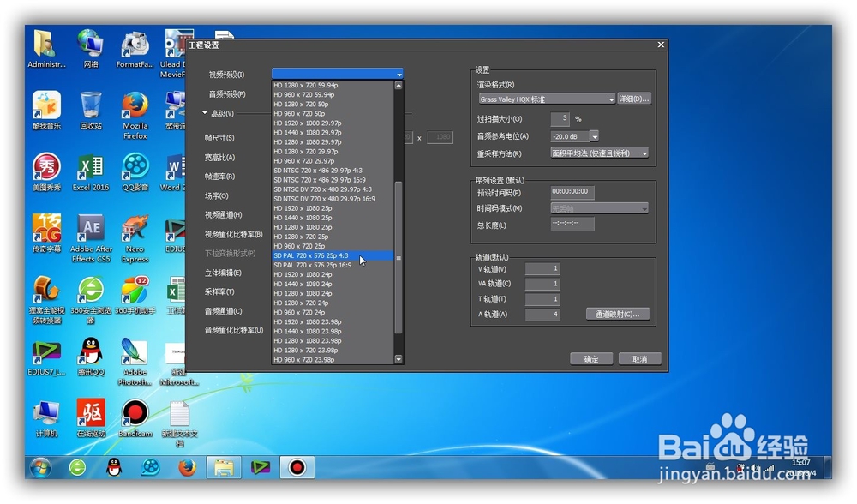Select SD PAL 720 x 576 25p 16:9
857x504 pixels.
(x=333, y=265)
